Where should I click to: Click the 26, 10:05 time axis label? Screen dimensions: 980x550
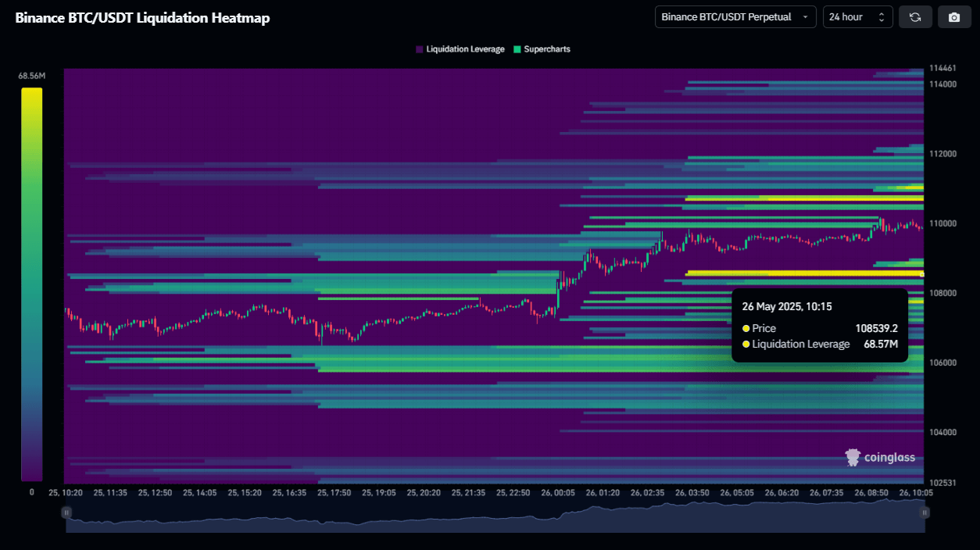(915, 493)
